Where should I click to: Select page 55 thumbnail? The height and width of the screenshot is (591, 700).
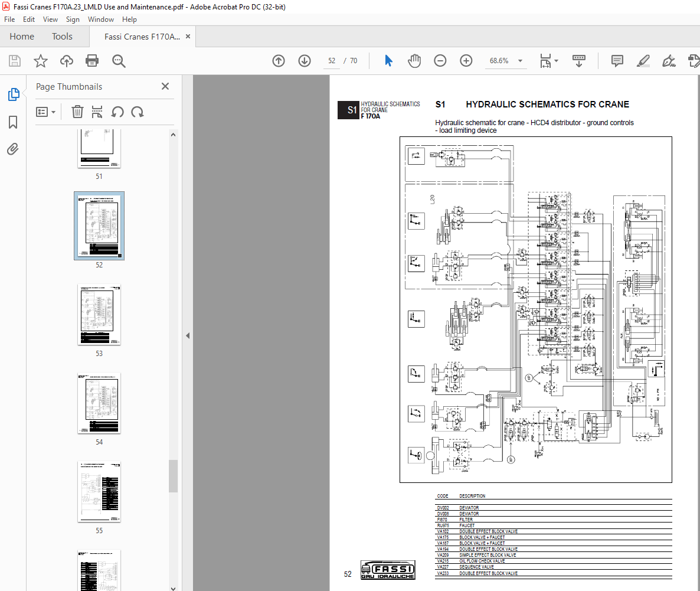coord(99,492)
